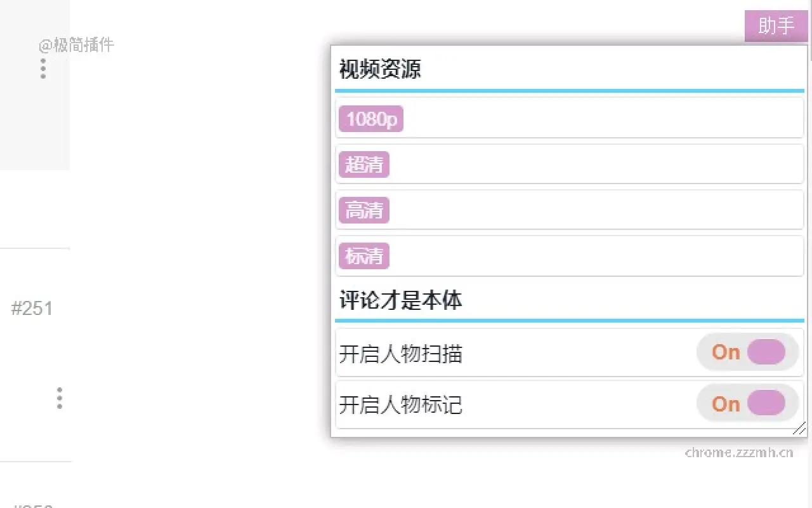Screen dimensions: 812x508
Task: Click the chrome.zzzmh.cn link text
Action: point(739,453)
